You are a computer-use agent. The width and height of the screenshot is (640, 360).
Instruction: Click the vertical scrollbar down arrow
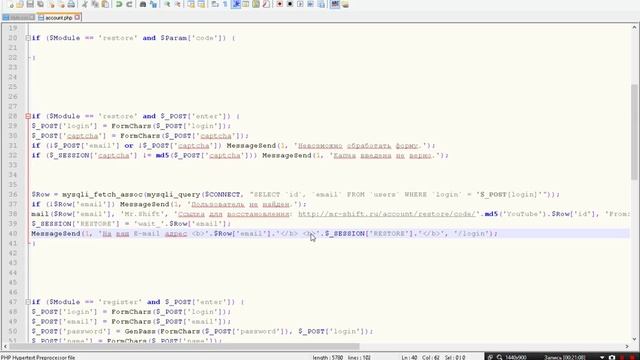(634, 339)
